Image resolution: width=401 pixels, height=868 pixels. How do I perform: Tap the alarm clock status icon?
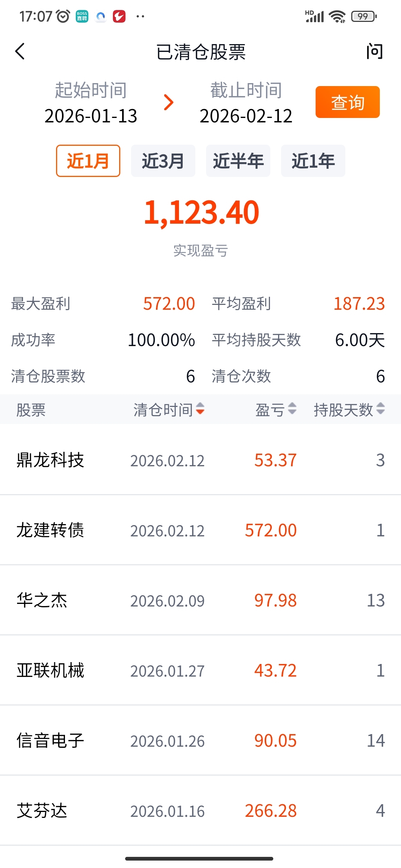tap(63, 16)
